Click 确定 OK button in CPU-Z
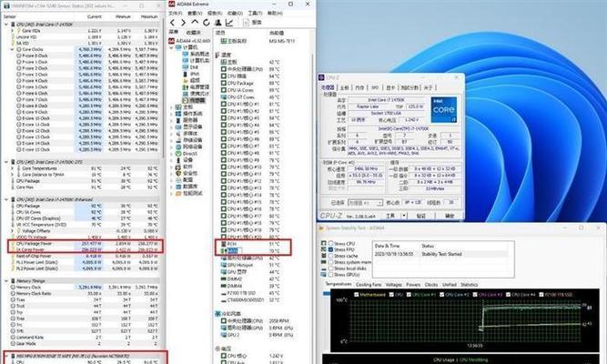 click(449, 216)
